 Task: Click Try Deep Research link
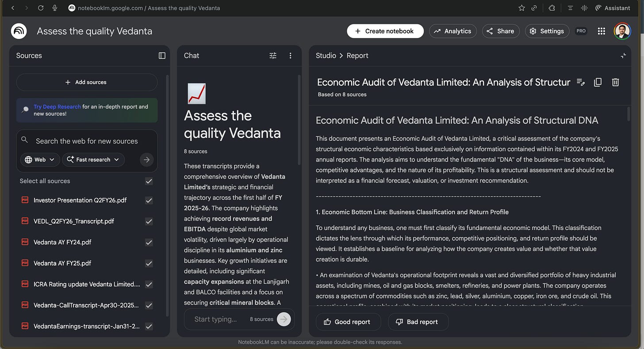tap(57, 106)
